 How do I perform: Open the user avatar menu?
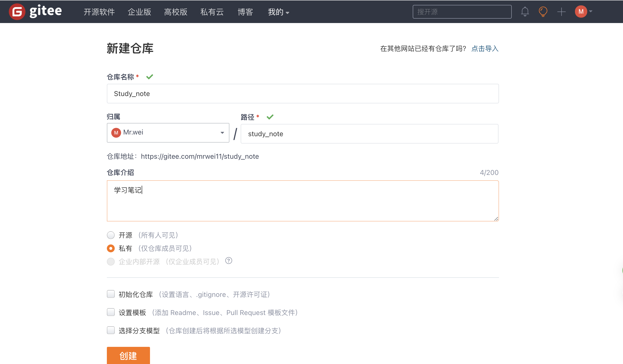pyautogui.click(x=581, y=11)
